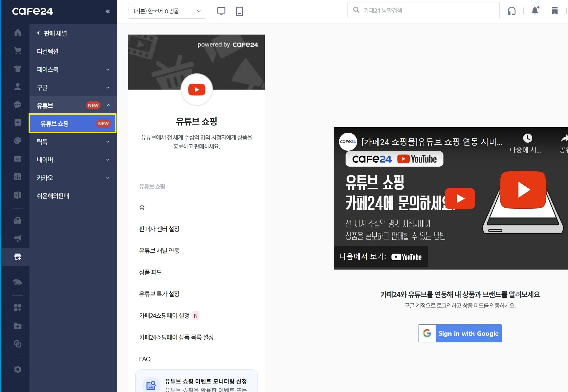Open the t-shirt products icon

[18, 69]
